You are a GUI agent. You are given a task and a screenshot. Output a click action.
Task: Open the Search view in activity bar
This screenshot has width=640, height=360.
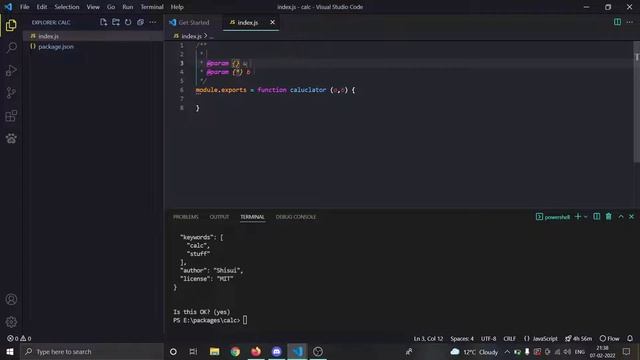coord(11,47)
